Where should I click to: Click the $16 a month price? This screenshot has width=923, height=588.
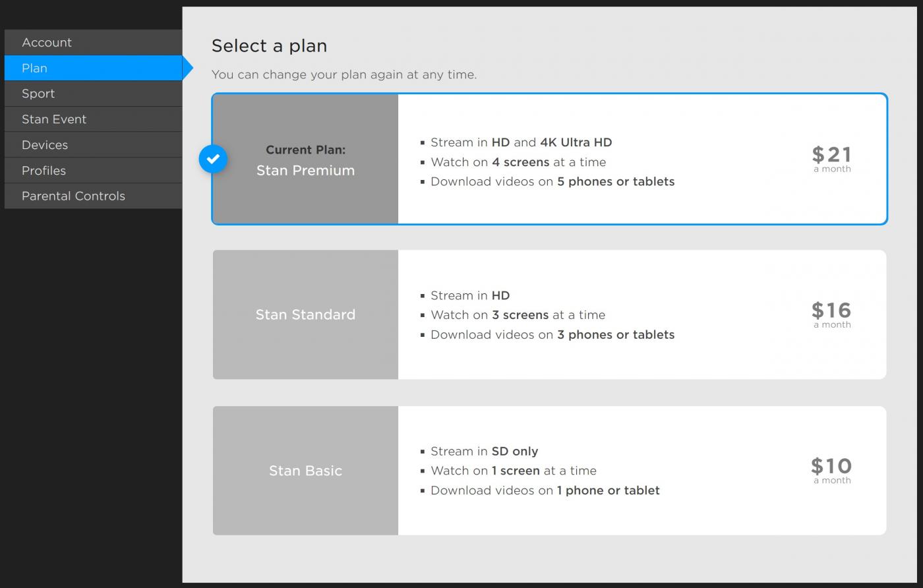click(831, 314)
